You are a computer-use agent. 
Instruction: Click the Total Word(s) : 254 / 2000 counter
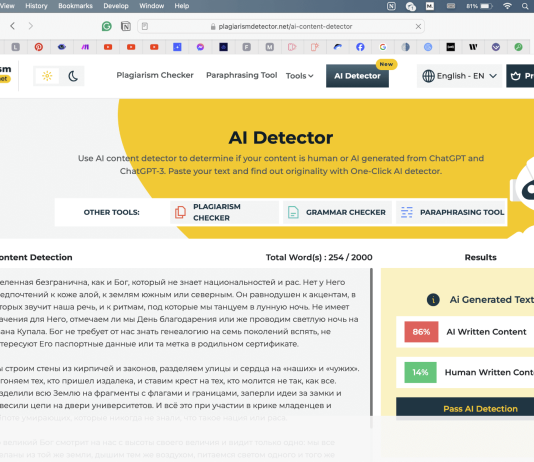pyautogui.click(x=319, y=257)
